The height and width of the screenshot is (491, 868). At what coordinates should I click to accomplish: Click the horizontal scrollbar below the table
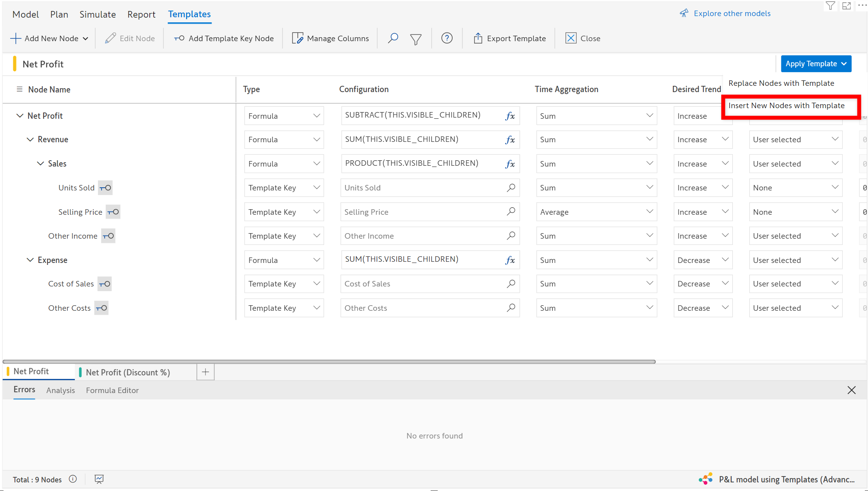(x=329, y=361)
